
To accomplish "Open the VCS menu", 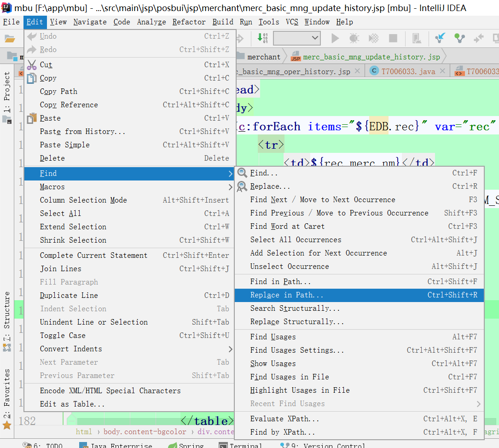I will pyautogui.click(x=292, y=22).
